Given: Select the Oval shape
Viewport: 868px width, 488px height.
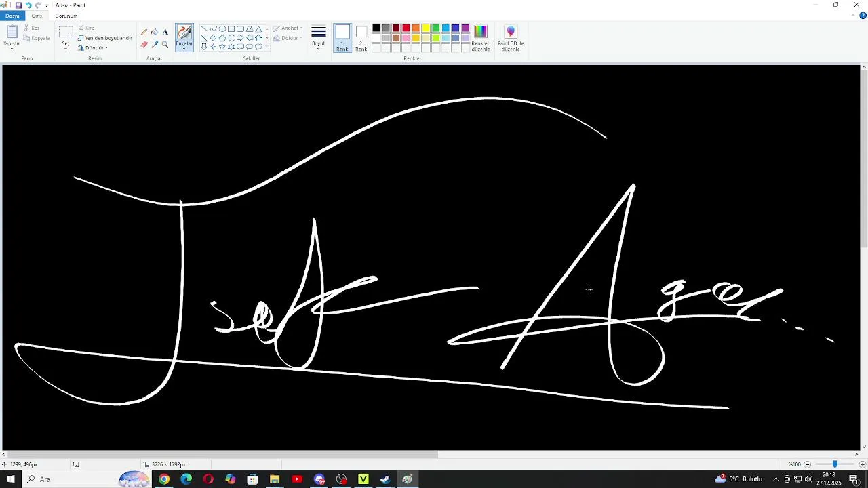Looking at the screenshot, I should tap(222, 28).
